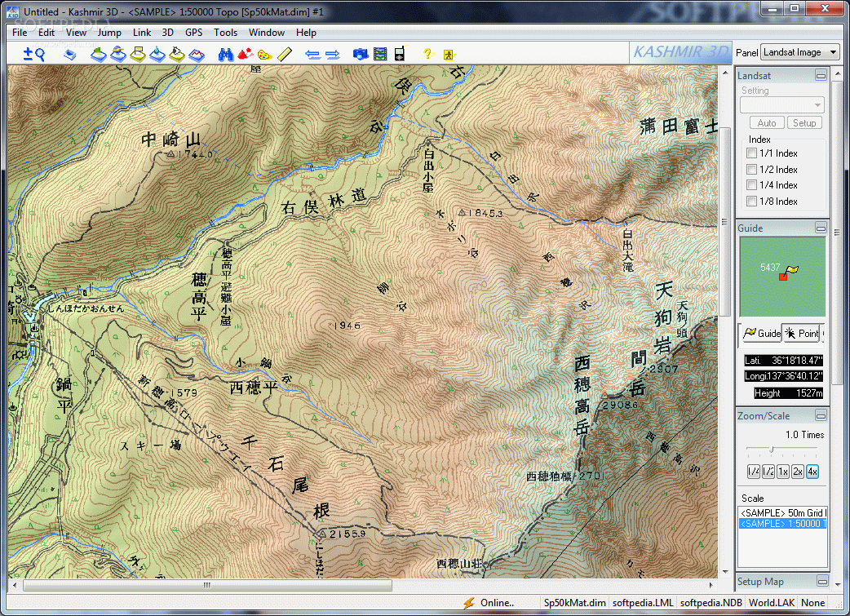
Task: Open the Link menu
Action: tap(142, 33)
